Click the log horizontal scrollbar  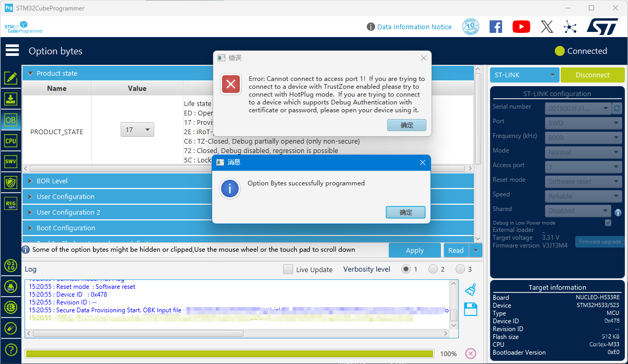[x=138, y=333]
